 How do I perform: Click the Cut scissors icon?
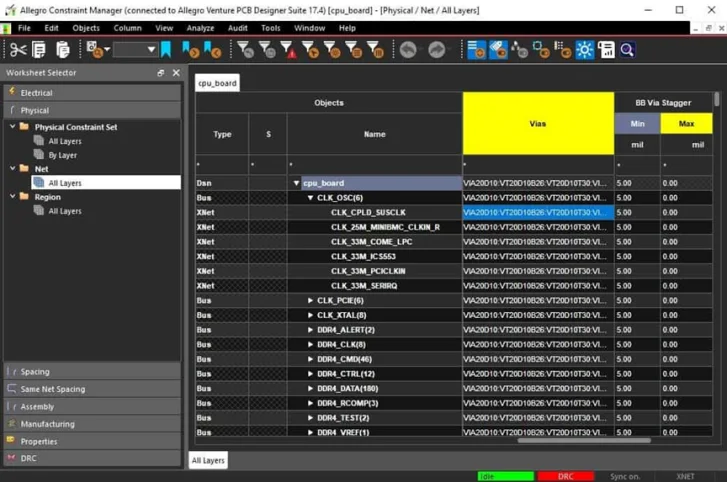click(x=18, y=49)
